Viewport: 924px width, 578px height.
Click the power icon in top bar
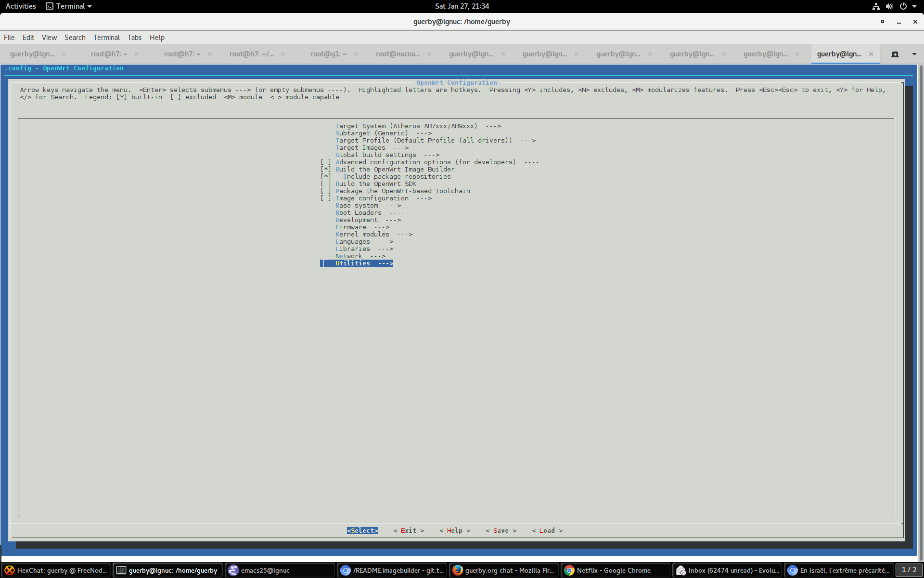click(x=903, y=6)
